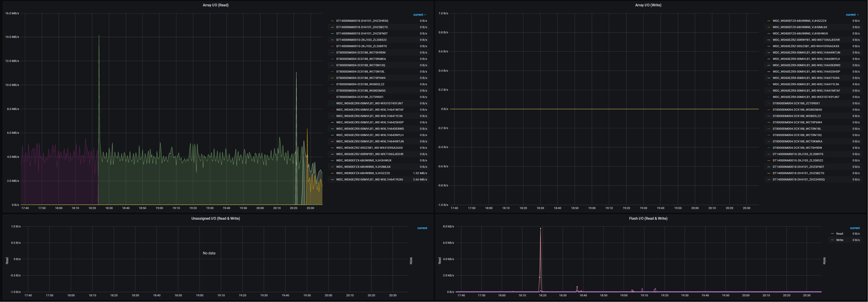The width and height of the screenshot is (868, 302).
Task: Select ST14000NM0018-2H4101_ZHZ5B27G in Array Write legend
Action: tap(798, 173)
